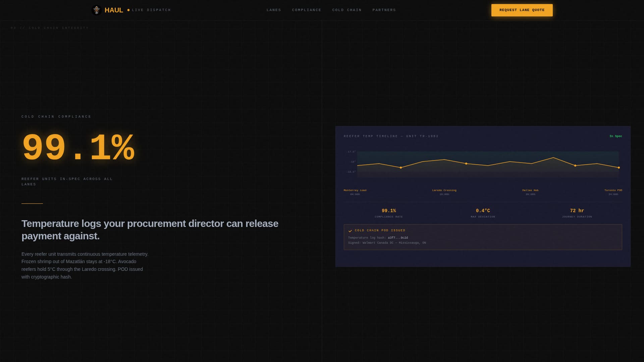Select the last data point on temperature chart
Image resolution: width=644 pixels, height=362 pixels.
[x=619, y=168]
